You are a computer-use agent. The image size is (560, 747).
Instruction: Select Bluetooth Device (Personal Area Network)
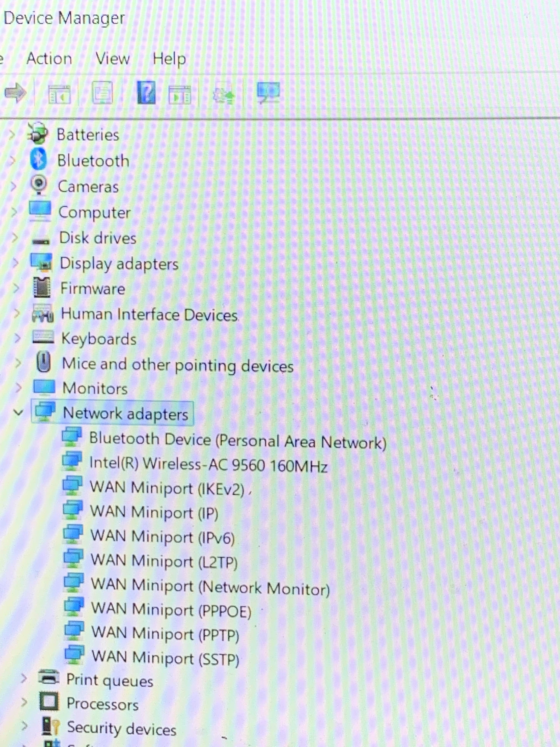237,441
